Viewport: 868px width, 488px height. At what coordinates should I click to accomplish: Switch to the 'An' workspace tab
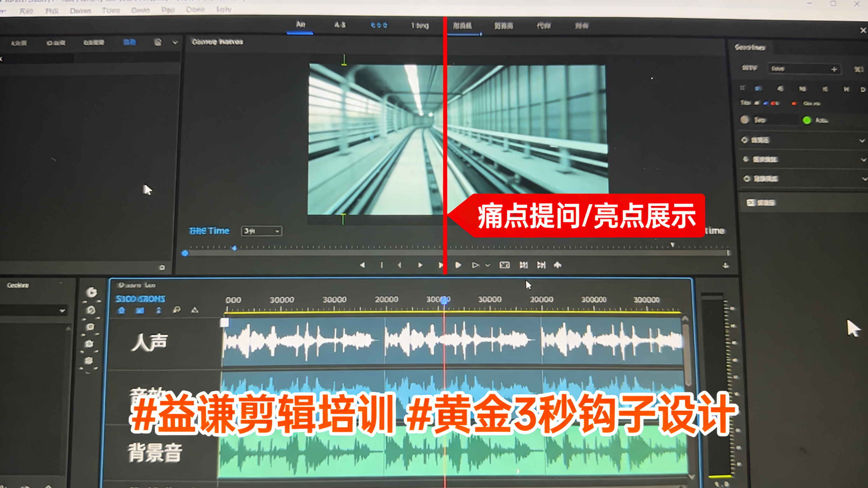300,25
